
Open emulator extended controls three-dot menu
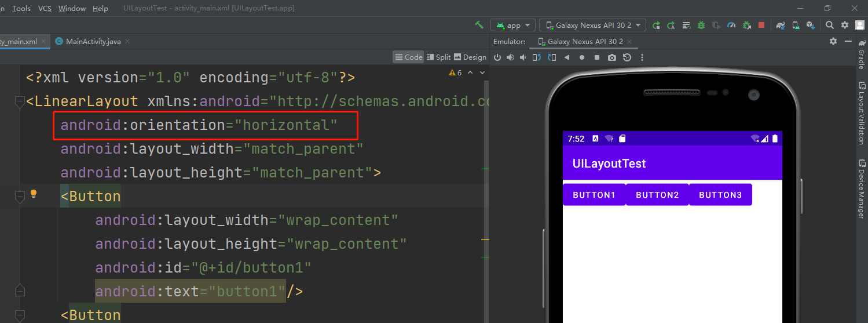coord(642,57)
